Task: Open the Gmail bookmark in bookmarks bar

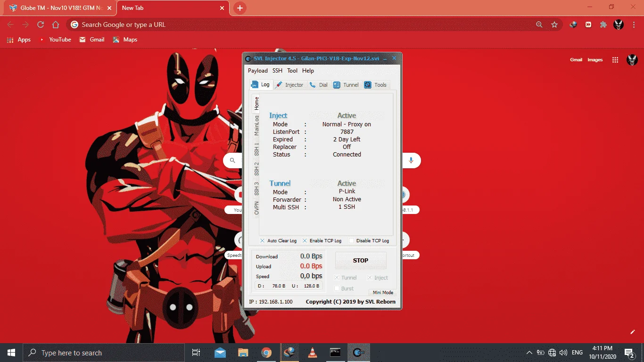Action: click(92, 40)
